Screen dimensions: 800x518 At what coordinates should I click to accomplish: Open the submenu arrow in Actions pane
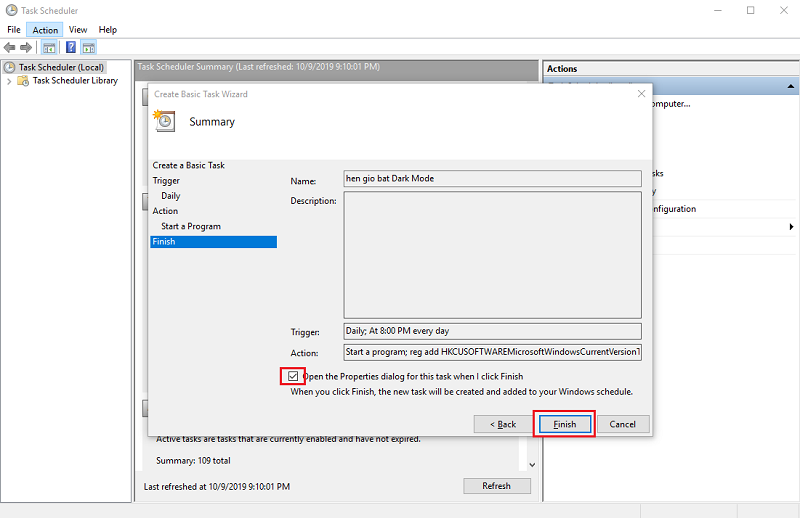click(791, 227)
